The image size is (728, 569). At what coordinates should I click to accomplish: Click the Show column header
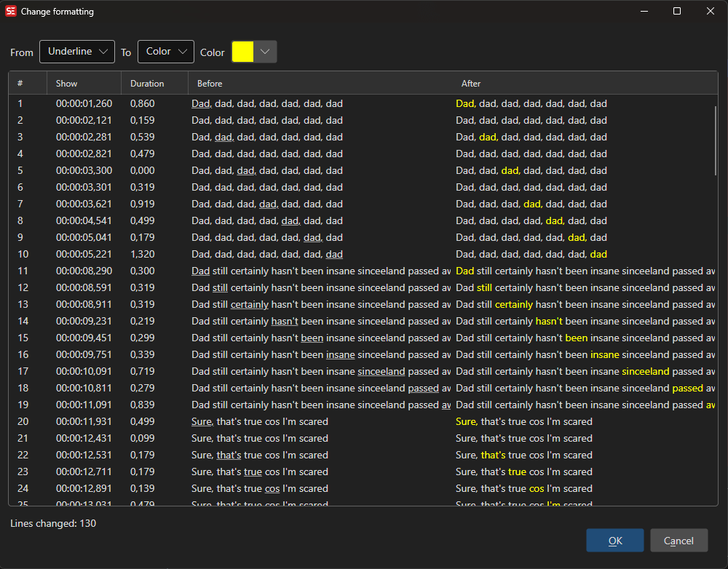(x=66, y=83)
